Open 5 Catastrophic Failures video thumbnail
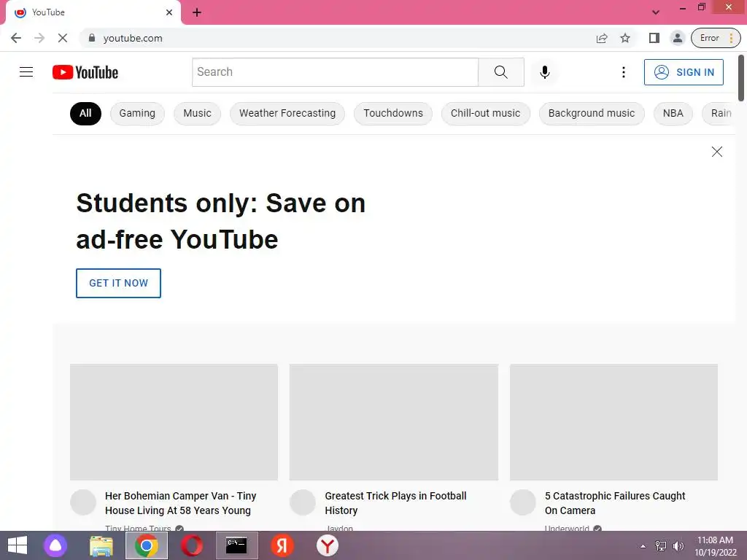The height and width of the screenshot is (560, 747). point(614,422)
